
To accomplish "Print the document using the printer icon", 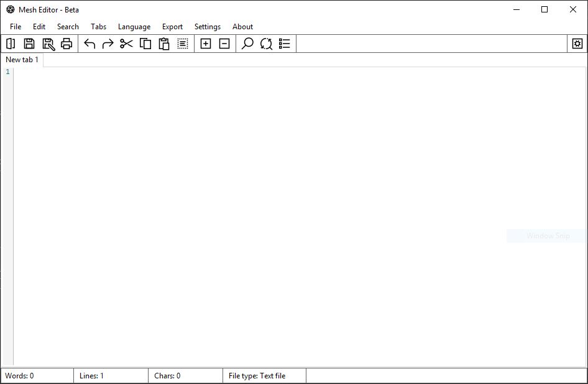I will (x=67, y=44).
